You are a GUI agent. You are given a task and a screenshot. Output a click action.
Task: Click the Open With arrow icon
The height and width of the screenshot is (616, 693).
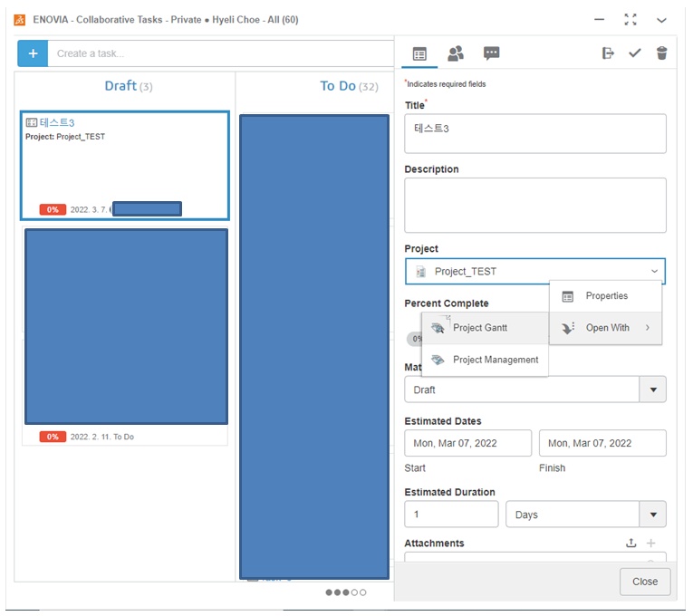(567, 327)
